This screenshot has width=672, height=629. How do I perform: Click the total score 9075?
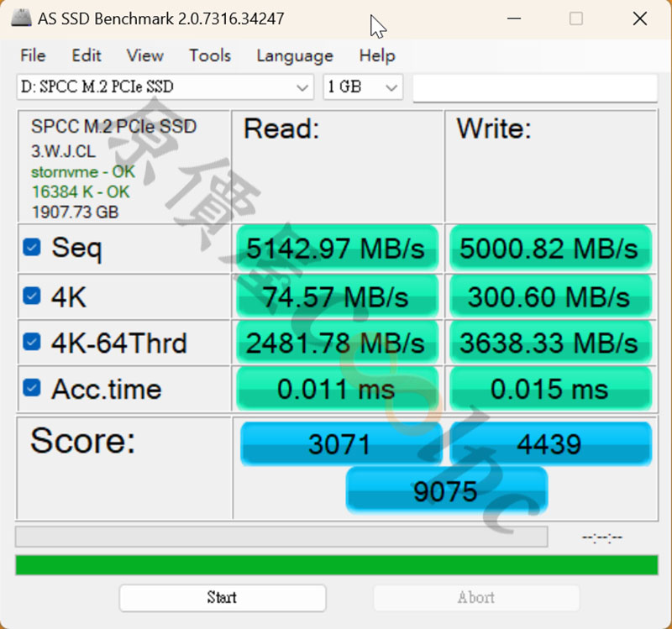point(446,490)
